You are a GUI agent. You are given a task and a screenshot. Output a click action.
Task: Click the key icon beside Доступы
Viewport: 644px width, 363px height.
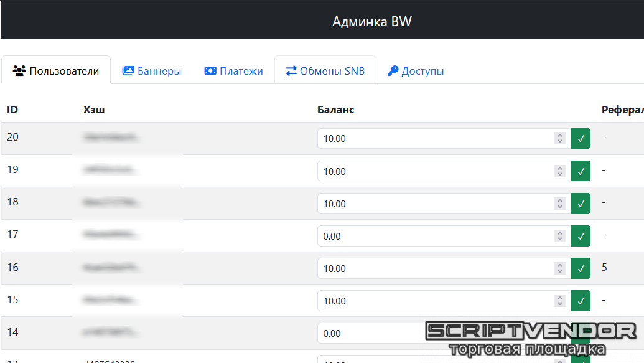coord(393,71)
